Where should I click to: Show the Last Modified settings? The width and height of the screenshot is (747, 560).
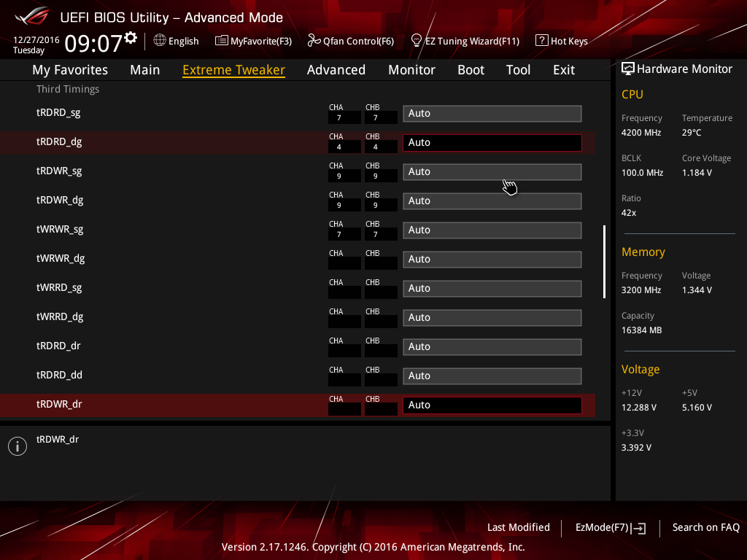point(519,527)
